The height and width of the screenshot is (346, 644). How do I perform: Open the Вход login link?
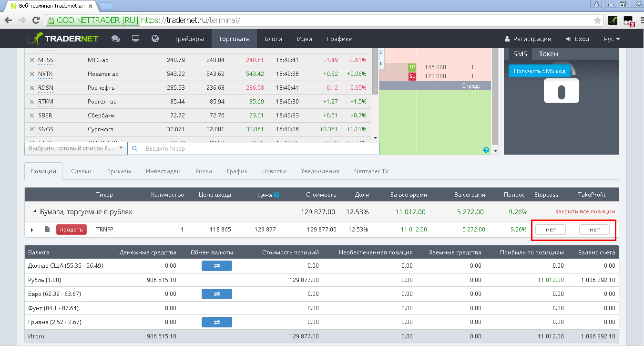pos(577,39)
